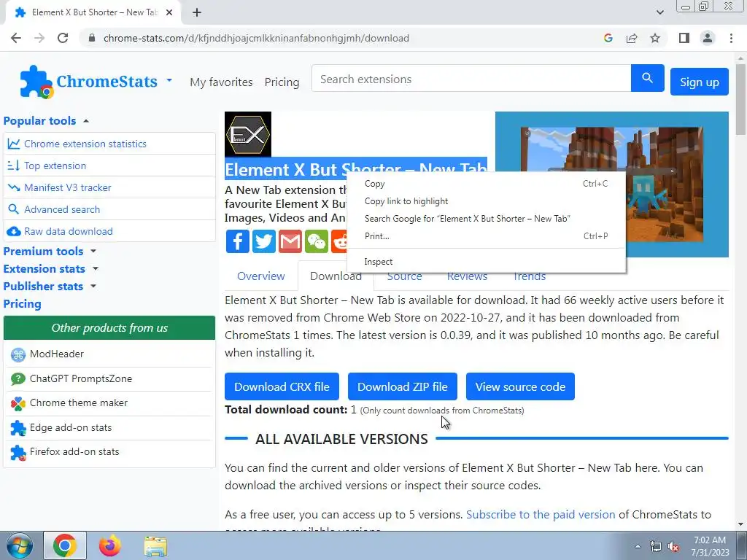Click the site lock icon
Viewport: 747px width, 560px height.
coord(92,38)
